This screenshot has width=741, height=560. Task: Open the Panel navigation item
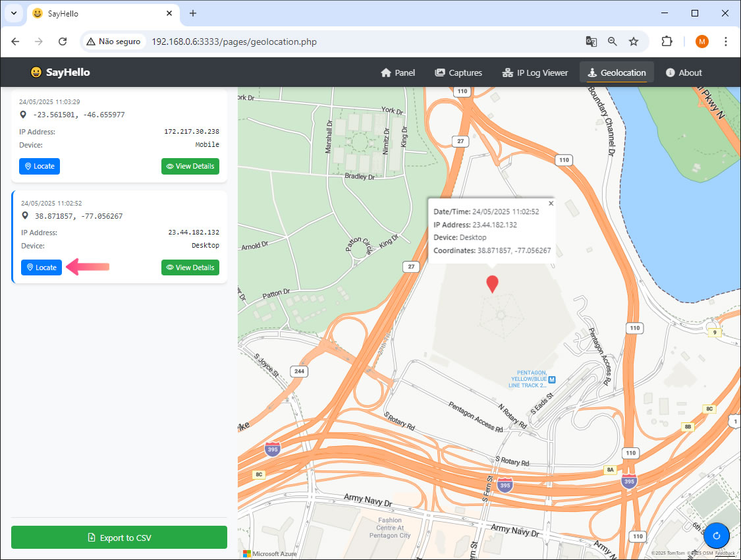point(398,72)
